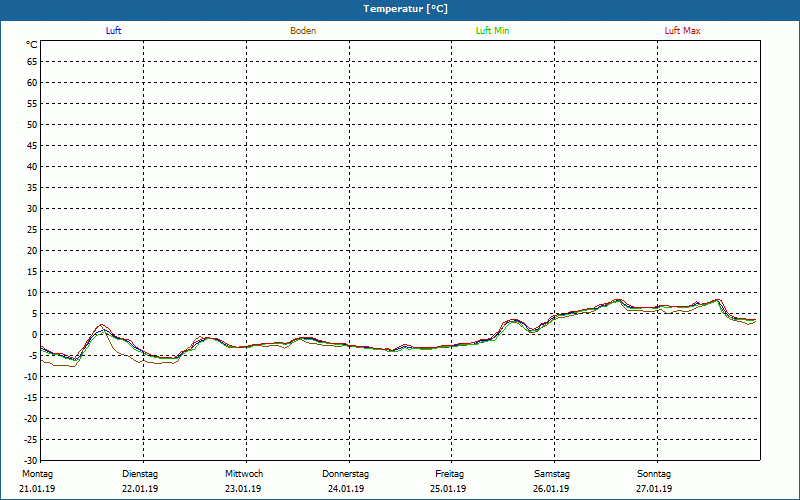Click the date 27.01.19
Image resolution: width=800 pixels, height=500 pixels.
654,489
